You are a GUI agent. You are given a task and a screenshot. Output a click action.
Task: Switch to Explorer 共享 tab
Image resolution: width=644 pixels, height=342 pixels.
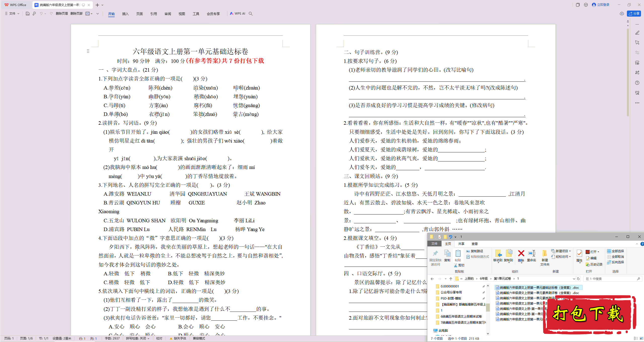click(x=461, y=244)
